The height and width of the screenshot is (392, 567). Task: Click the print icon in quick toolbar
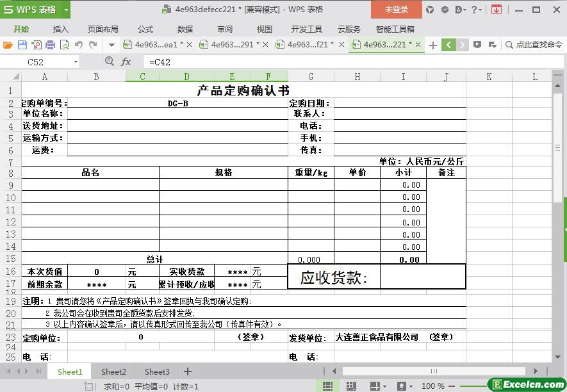point(50,45)
